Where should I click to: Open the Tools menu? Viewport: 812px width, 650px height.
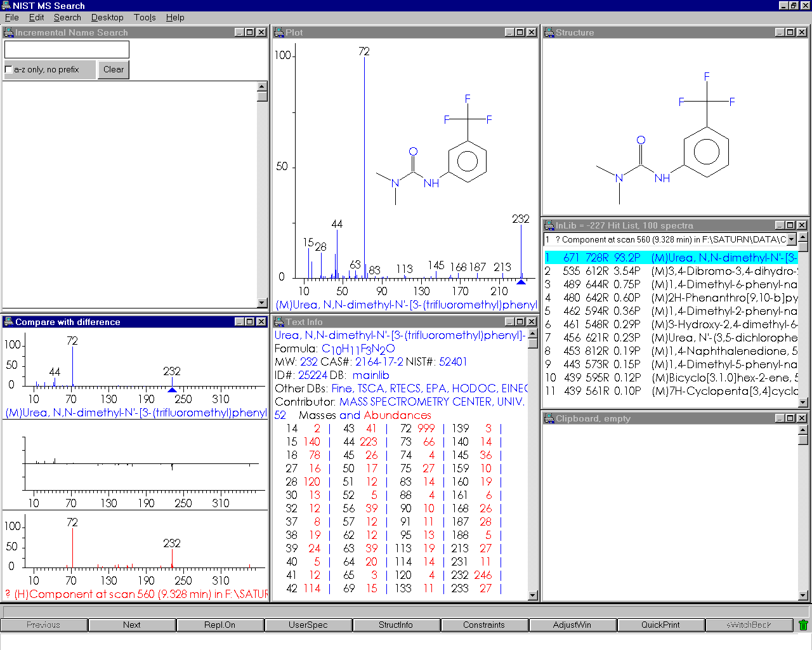[145, 18]
